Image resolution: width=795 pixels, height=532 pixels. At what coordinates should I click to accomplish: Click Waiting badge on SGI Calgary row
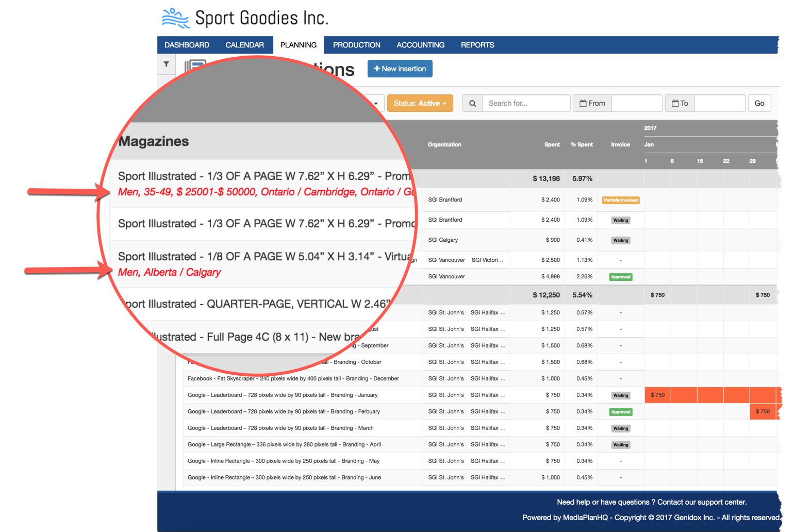[621, 240]
